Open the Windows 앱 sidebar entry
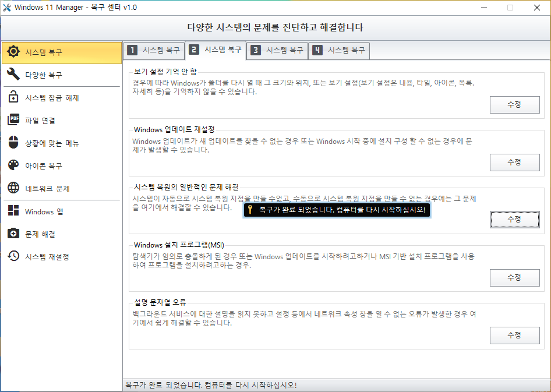This screenshot has height=392, width=551. [x=62, y=211]
